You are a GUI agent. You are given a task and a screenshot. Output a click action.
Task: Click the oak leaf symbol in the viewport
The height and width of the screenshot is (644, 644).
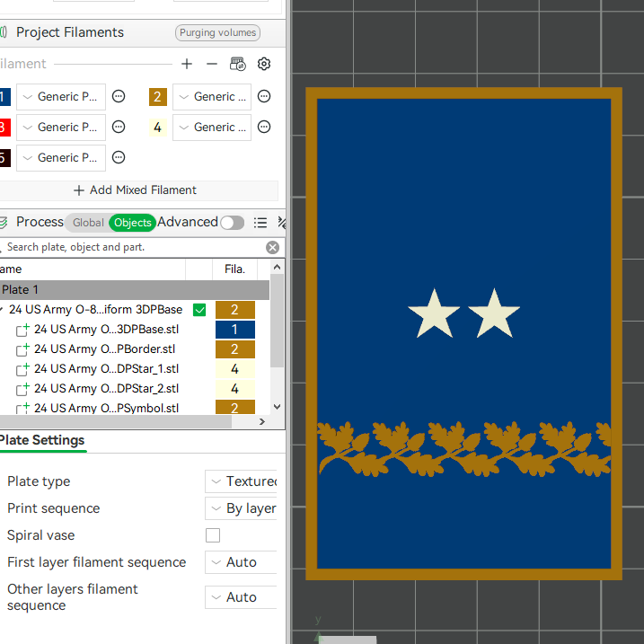pyautogui.click(x=464, y=449)
